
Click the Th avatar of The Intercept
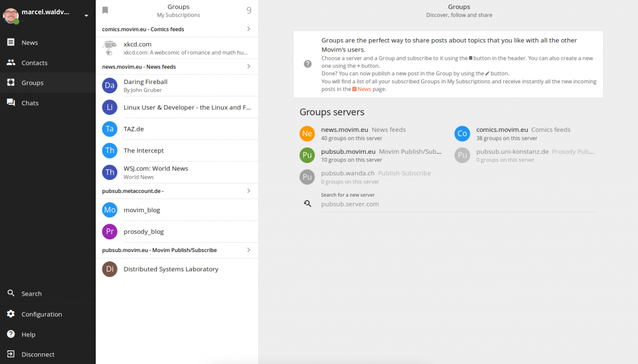110,151
